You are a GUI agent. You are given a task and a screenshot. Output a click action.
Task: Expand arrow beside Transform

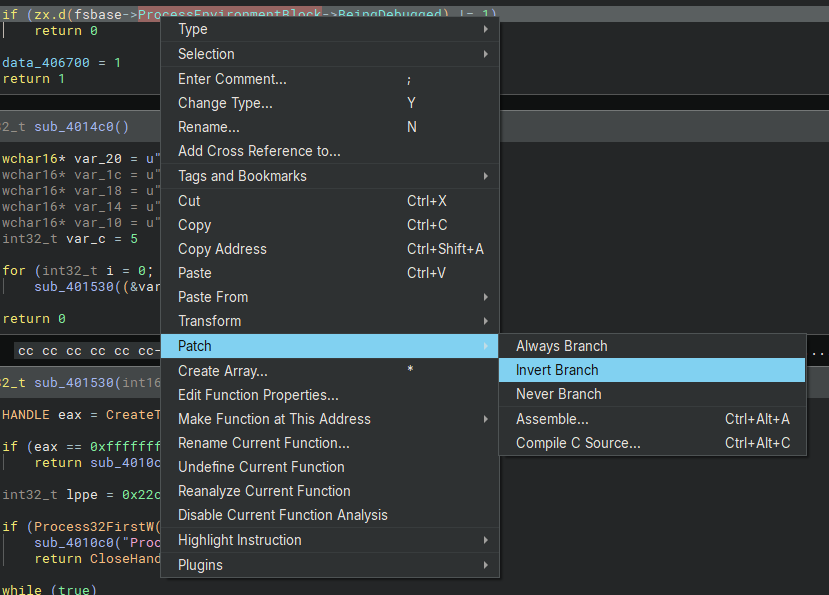pyautogui.click(x=485, y=321)
